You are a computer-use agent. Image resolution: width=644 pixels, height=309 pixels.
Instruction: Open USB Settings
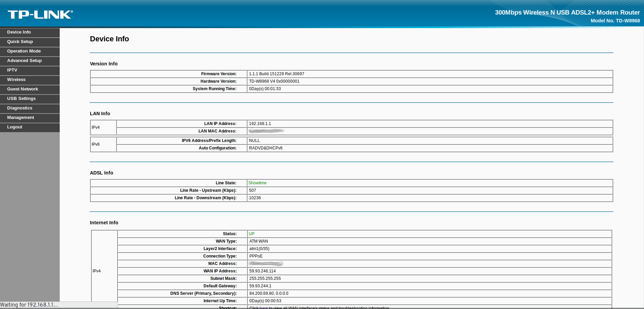21,99
